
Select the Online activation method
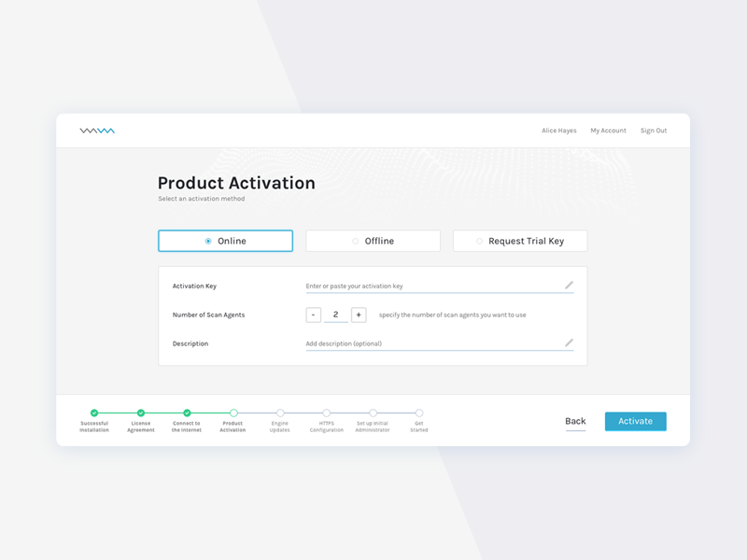tap(225, 240)
